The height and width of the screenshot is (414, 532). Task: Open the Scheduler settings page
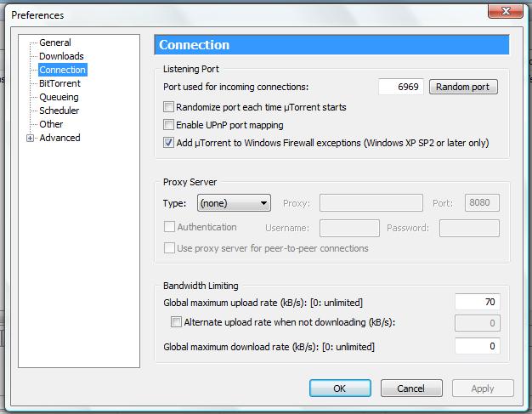coord(59,111)
